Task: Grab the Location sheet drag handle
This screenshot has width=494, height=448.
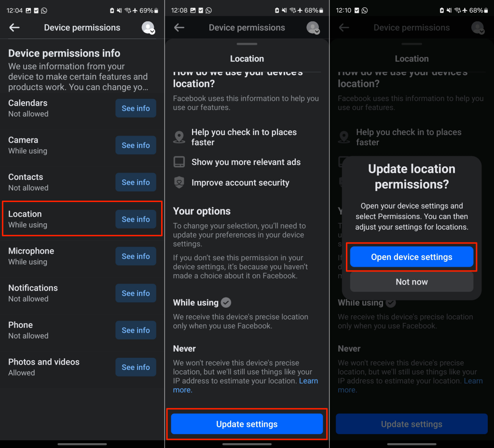Action: tap(247, 44)
